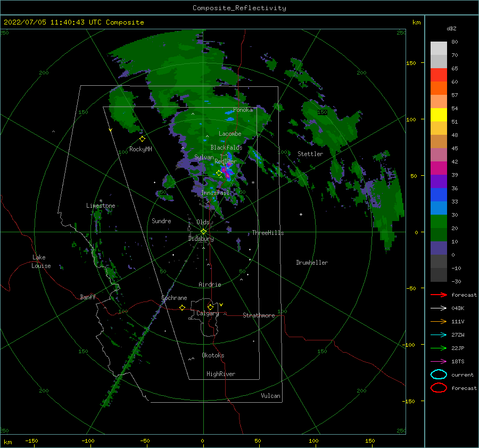This screenshot has height=448, width=479.
Task: Click the magenta 18TS arrow icon
Action: 439,362
